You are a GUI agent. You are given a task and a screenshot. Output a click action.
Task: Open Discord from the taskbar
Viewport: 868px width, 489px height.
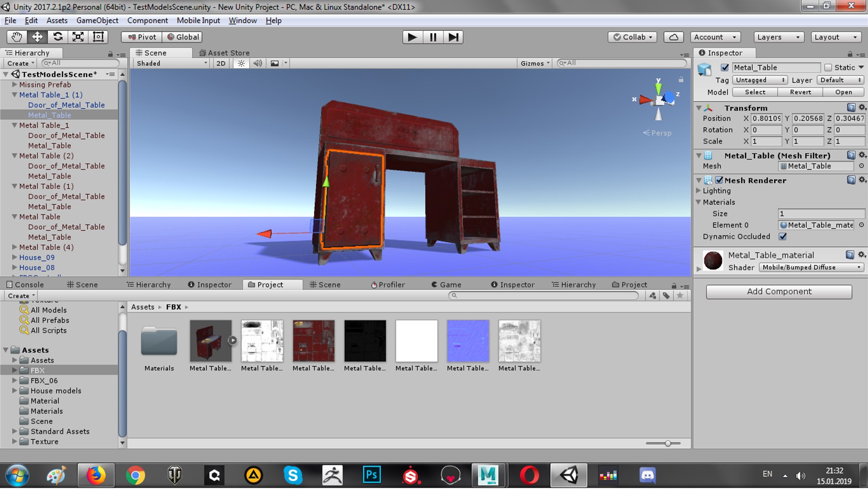[x=647, y=475]
